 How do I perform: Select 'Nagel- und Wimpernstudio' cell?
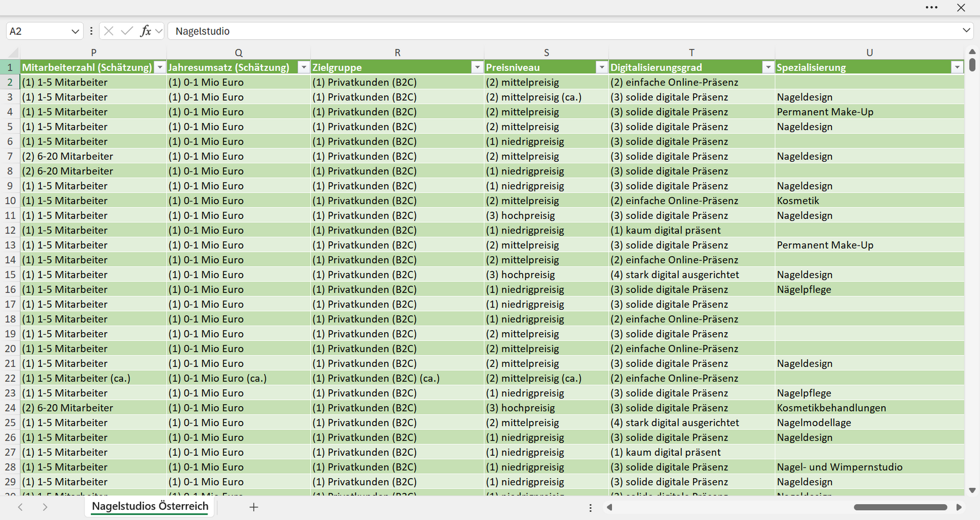coord(869,467)
